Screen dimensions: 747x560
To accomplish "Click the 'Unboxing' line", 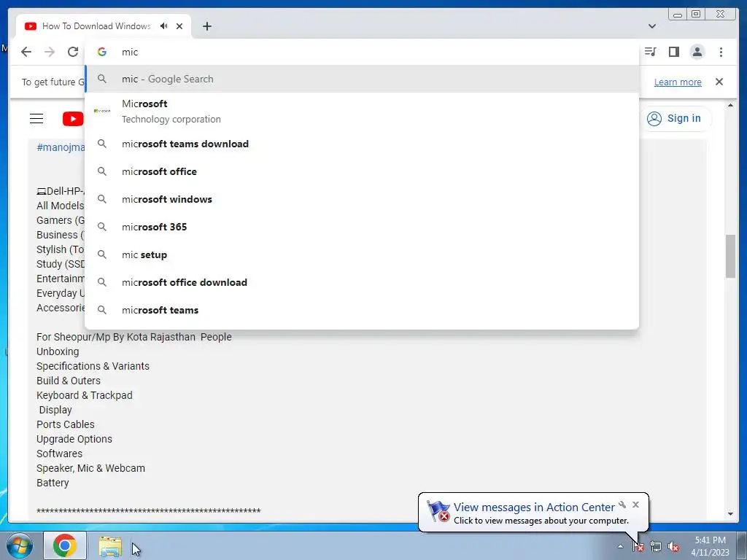I will click(x=58, y=351).
